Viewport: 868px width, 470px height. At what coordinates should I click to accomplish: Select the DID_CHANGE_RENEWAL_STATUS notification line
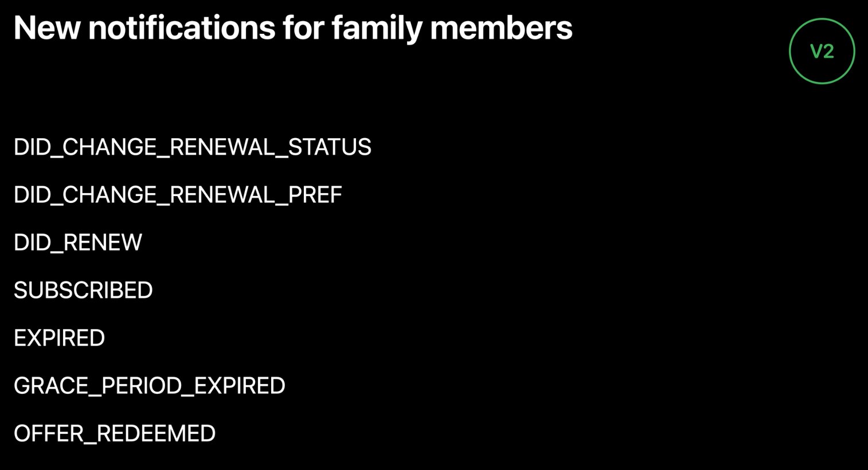coord(192,147)
